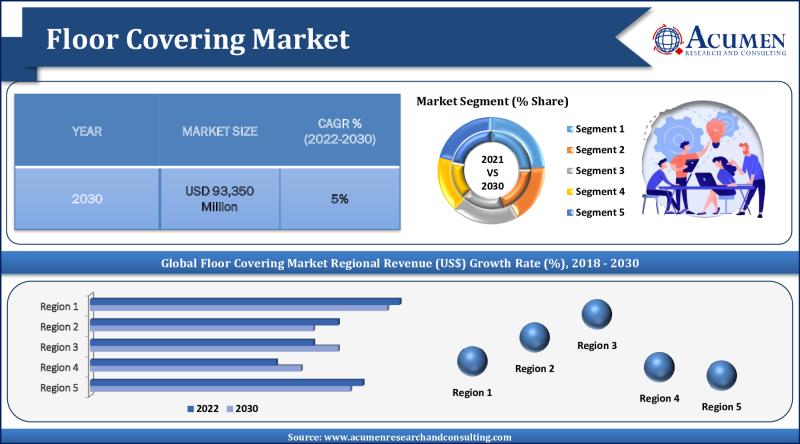Select the Region 1 sphere
This screenshot has width=800, height=444.
pos(472,362)
